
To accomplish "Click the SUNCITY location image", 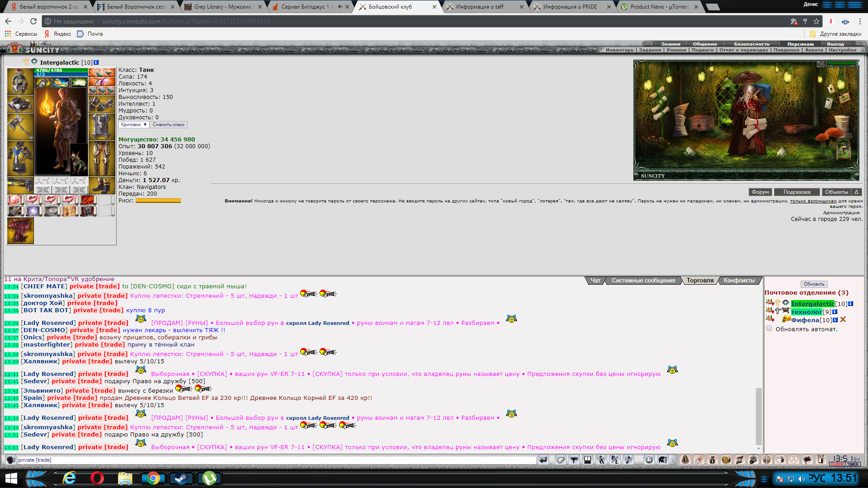I will click(746, 120).
